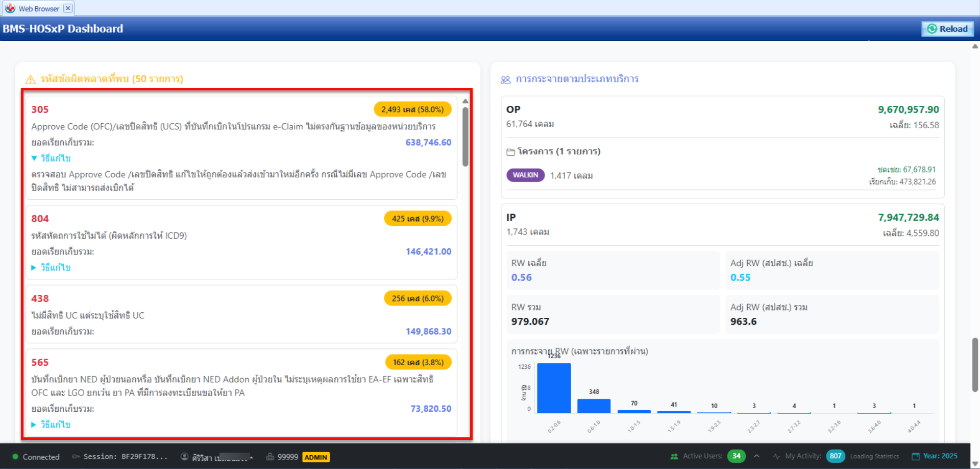Image resolution: width=980 pixels, height=469 pixels.
Task: Click the hospital building icon near 99999
Action: point(270,457)
